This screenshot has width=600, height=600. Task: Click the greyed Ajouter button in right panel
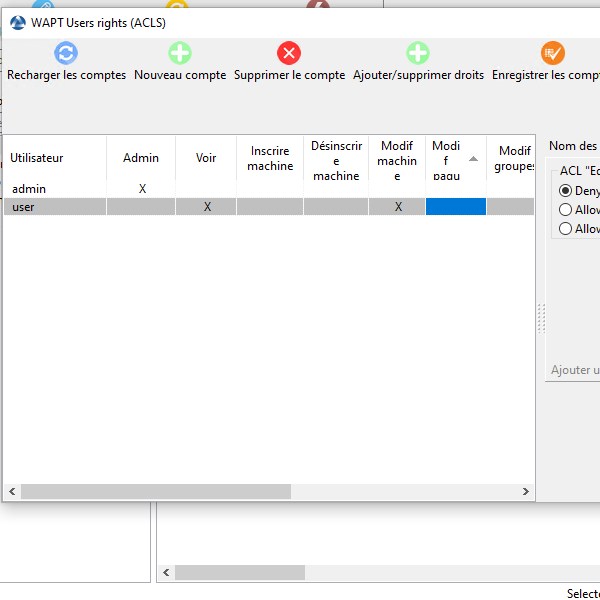pos(575,370)
